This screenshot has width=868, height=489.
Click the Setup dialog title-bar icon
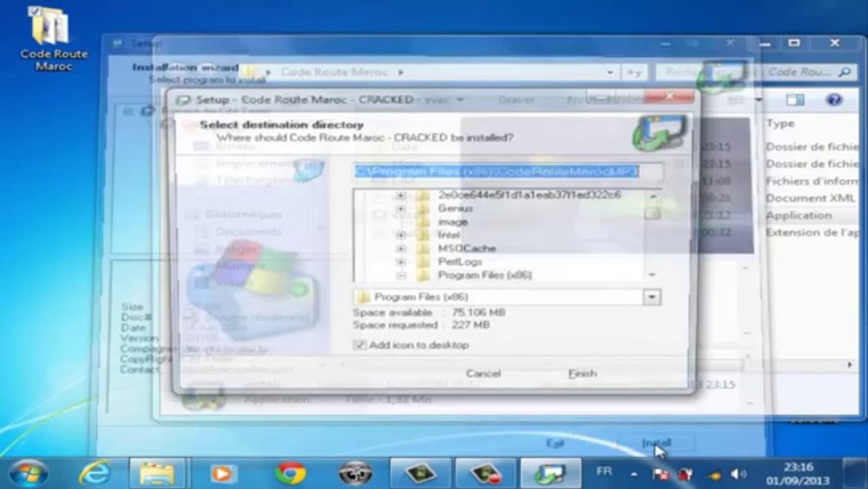pyautogui.click(x=183, y=100)
